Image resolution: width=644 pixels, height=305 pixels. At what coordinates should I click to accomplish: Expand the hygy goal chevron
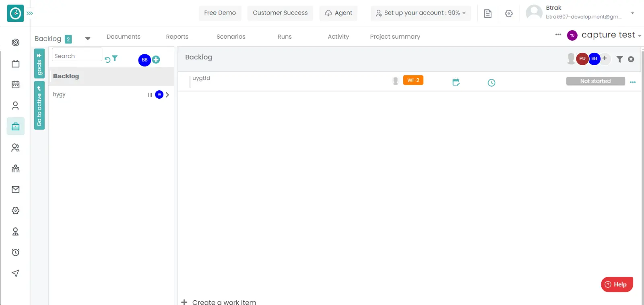coord(167,95)
